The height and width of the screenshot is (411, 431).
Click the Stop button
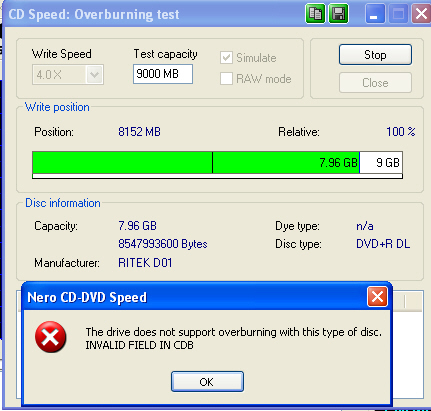[375, 55]
